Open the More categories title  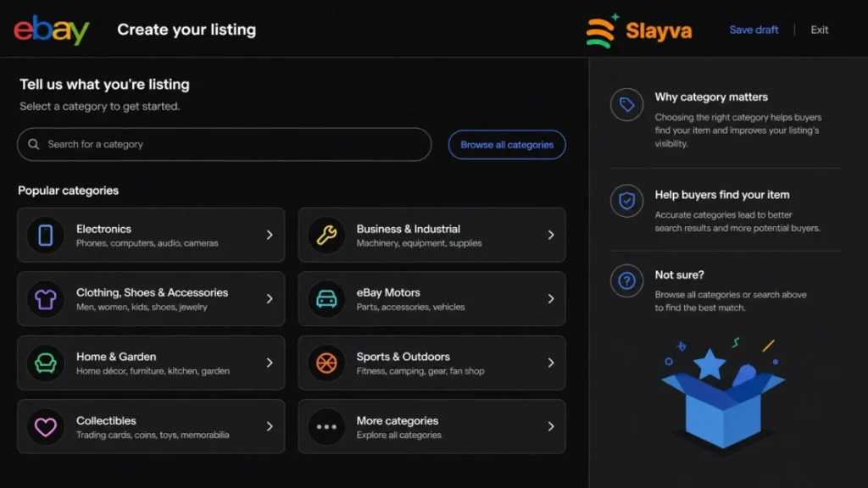398,421
